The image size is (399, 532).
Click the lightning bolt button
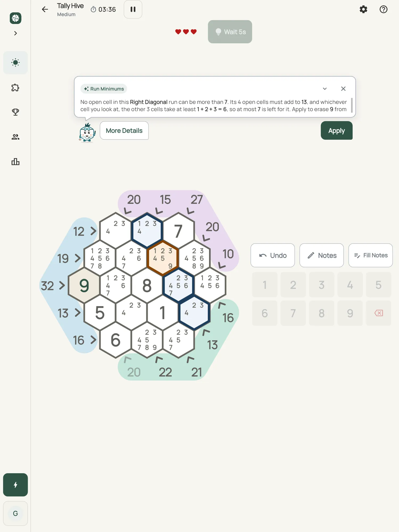[x=15, y=485]
